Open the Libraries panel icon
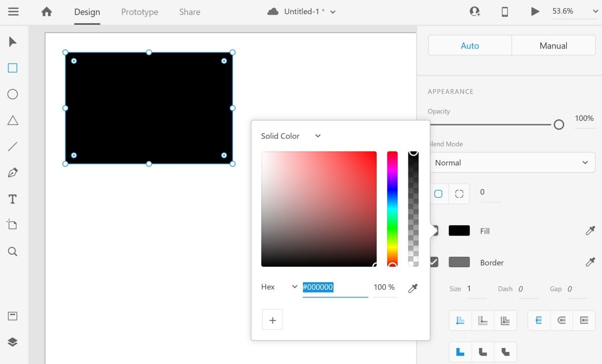 pos(13,316)
